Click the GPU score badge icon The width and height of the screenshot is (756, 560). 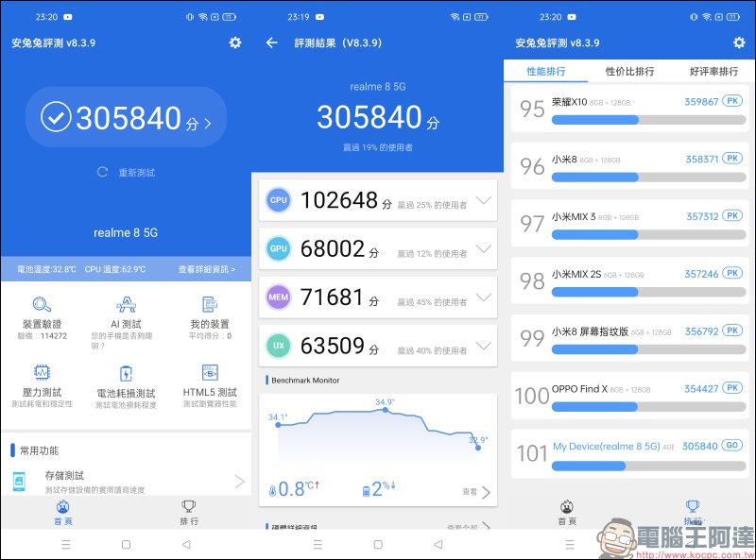click(279, 248)
